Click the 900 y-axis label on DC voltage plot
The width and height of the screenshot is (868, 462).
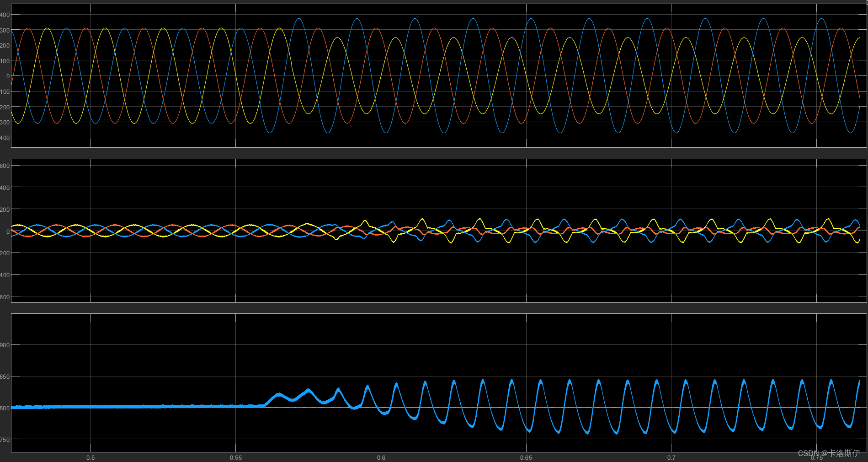tap(5, 345)
